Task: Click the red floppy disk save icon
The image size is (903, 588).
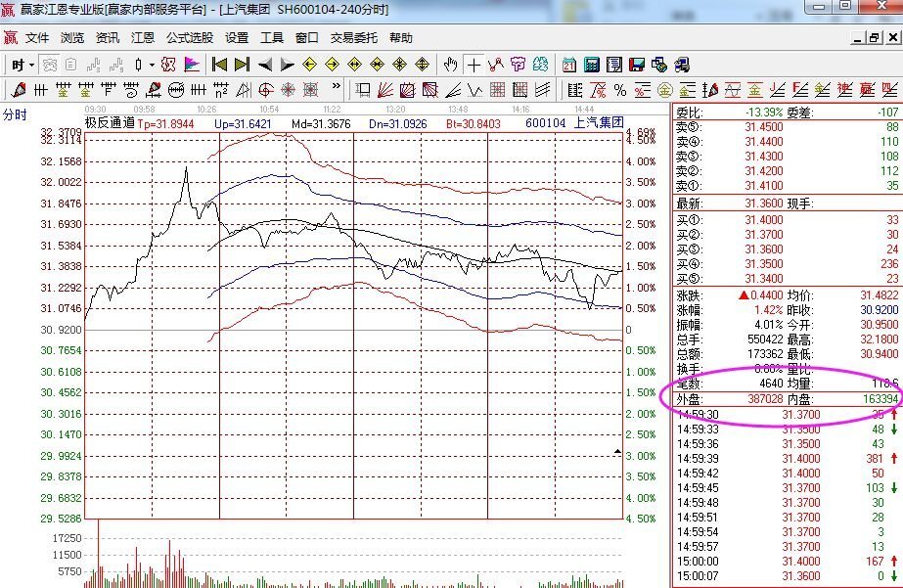Action: pyautogui.click(x=636, y=66)
